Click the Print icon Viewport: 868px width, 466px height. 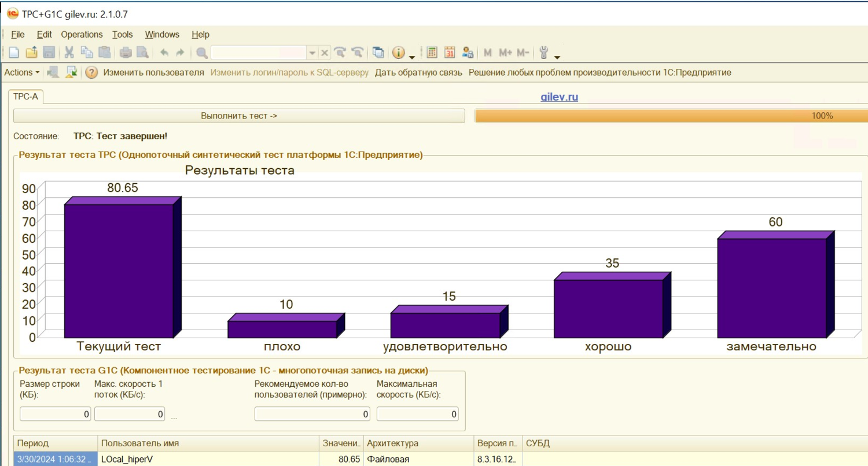pos(125,53)
